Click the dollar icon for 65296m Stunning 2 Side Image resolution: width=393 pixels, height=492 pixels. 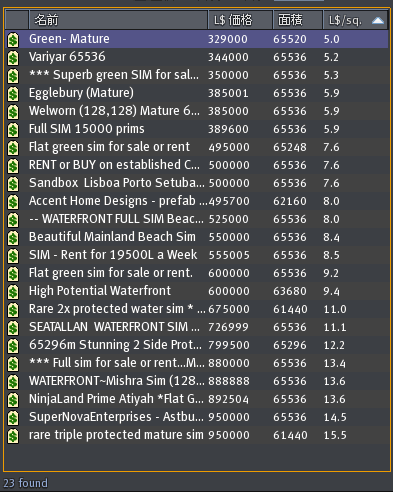pyautogui.click(x=13, y=345)
